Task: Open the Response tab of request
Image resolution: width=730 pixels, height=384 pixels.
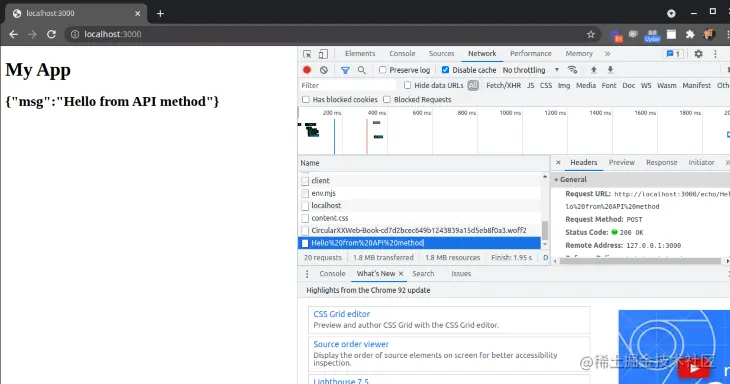Action: point(662,162)
